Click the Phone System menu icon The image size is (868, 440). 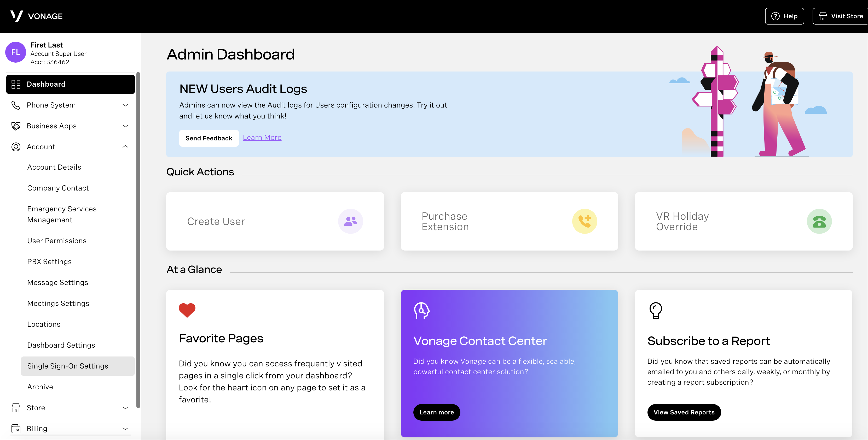16,105
